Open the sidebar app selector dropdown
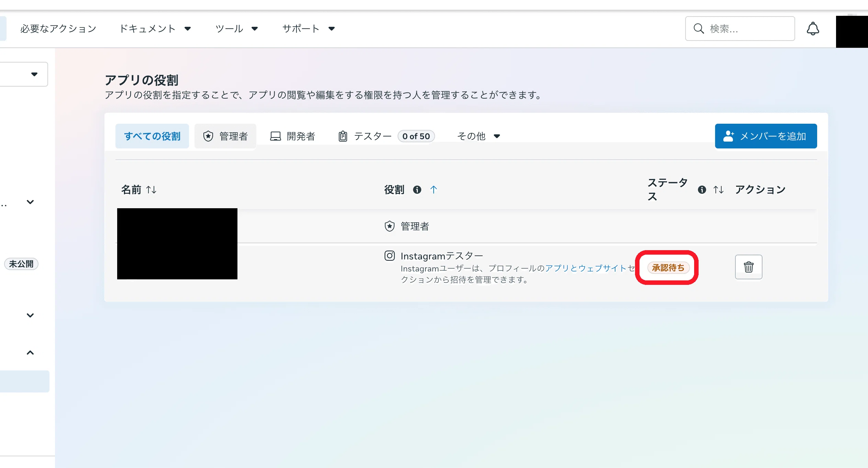 click(x=24, y=74)
